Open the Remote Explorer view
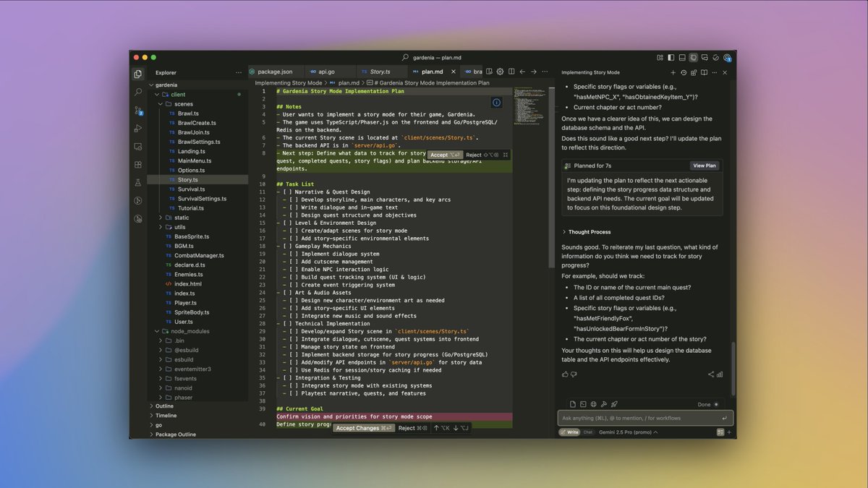 click(x=138, y=147)
